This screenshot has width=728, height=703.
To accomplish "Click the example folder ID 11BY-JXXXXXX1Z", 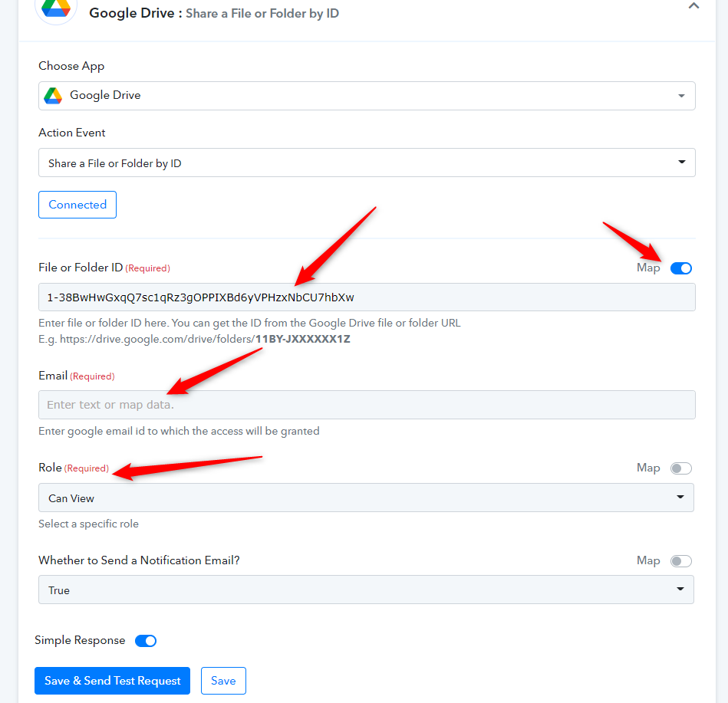I will (303, 339).
